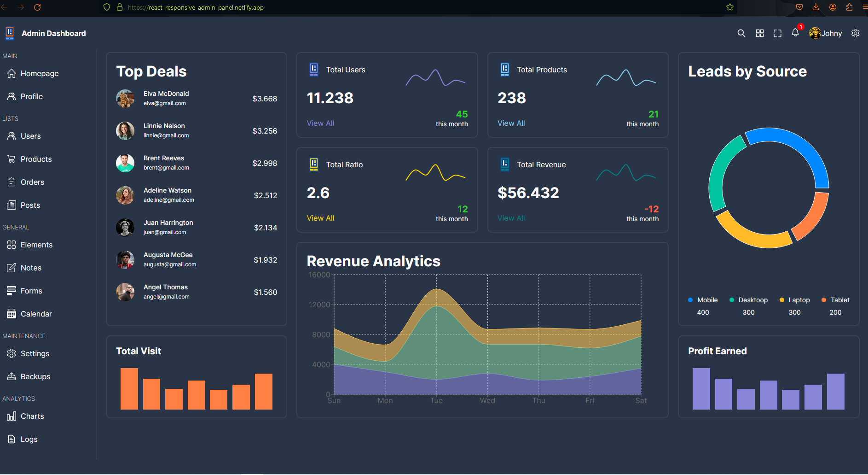Open the apps grid icon in header
Image resolution: width=868 pixels, height=475 pixels.
click(x=760, y=33)
